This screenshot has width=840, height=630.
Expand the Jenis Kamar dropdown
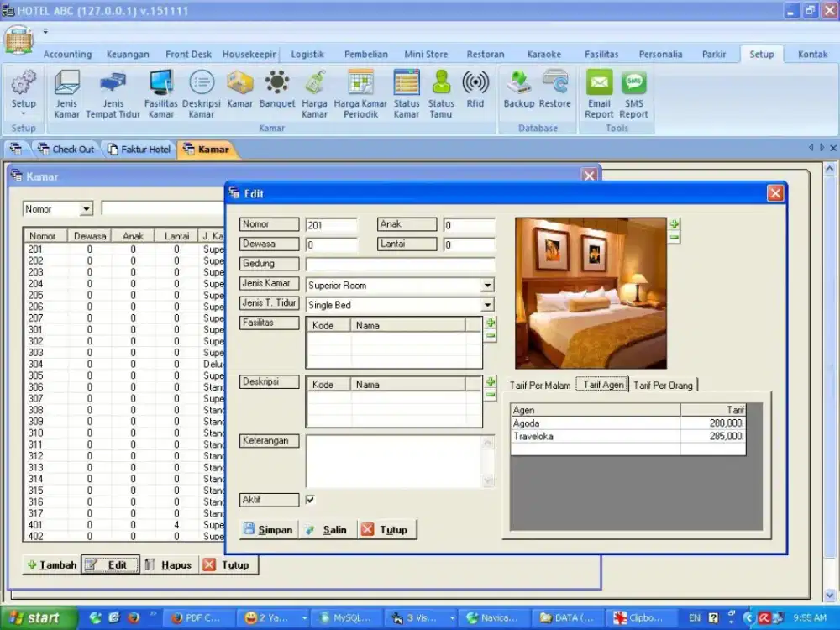(x=487, y=286)
